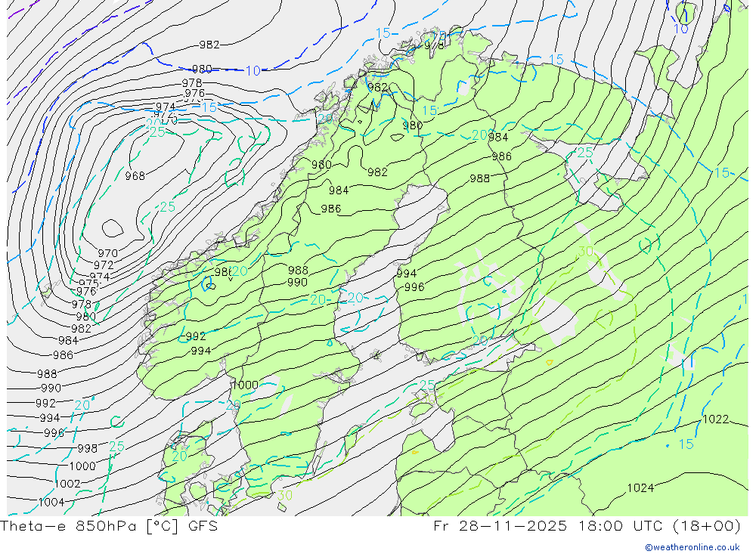Click the weatheronline.co.uk copyright link

click(x=692, y=547)
